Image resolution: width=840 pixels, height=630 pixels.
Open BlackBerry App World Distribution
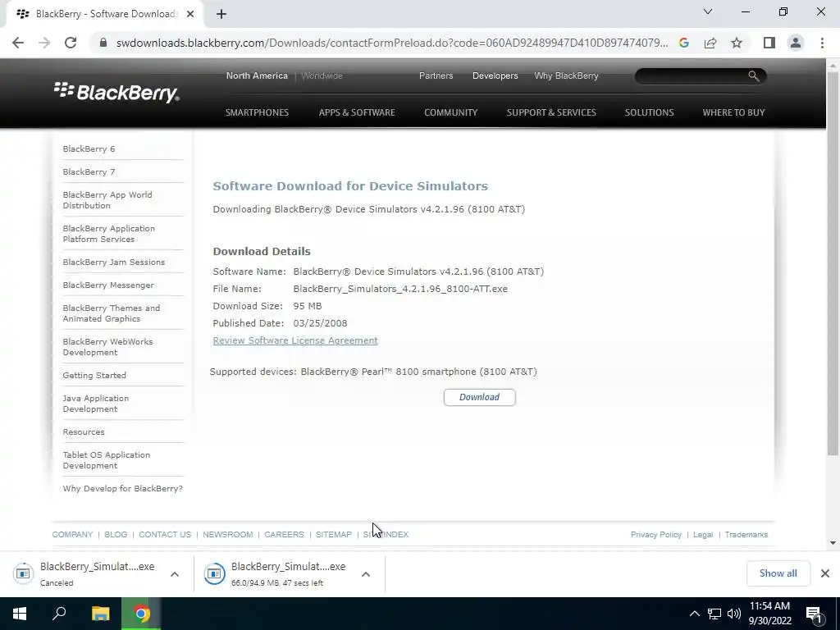click(x=107, y=200)
